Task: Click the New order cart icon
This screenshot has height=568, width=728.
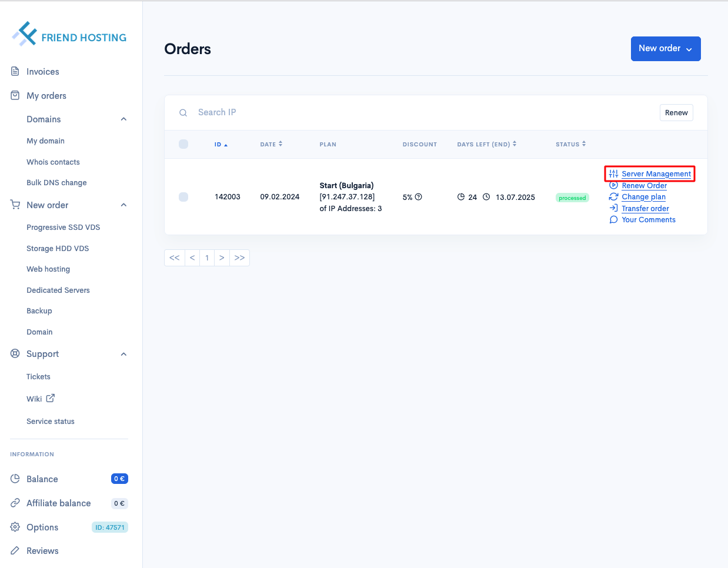Action: (15, 205)
